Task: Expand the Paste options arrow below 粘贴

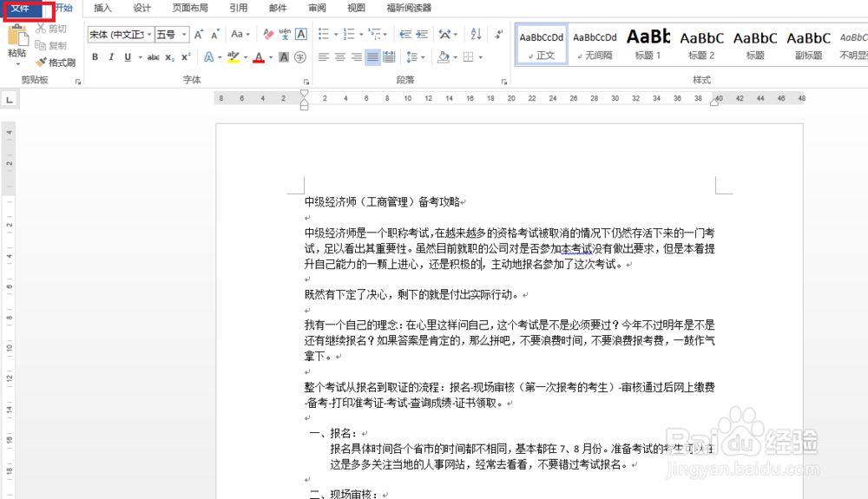Action: (17, 64)
